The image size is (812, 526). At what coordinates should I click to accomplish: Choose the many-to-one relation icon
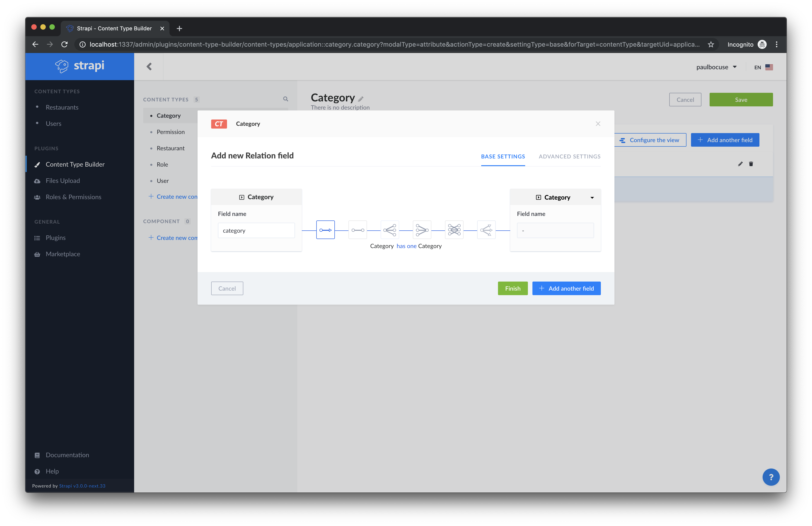422,230
